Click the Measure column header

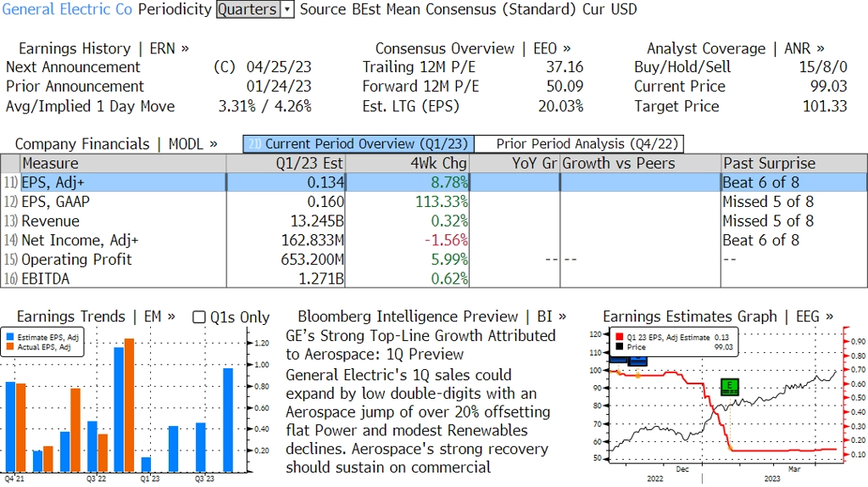123,164
